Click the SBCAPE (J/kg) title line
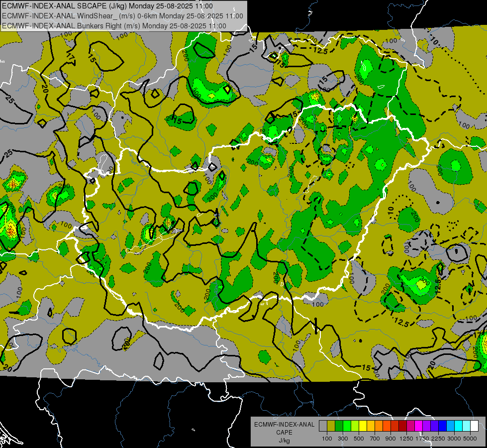Screen dimensions: 487x448 pyautogui.click(x=107, y=6)
